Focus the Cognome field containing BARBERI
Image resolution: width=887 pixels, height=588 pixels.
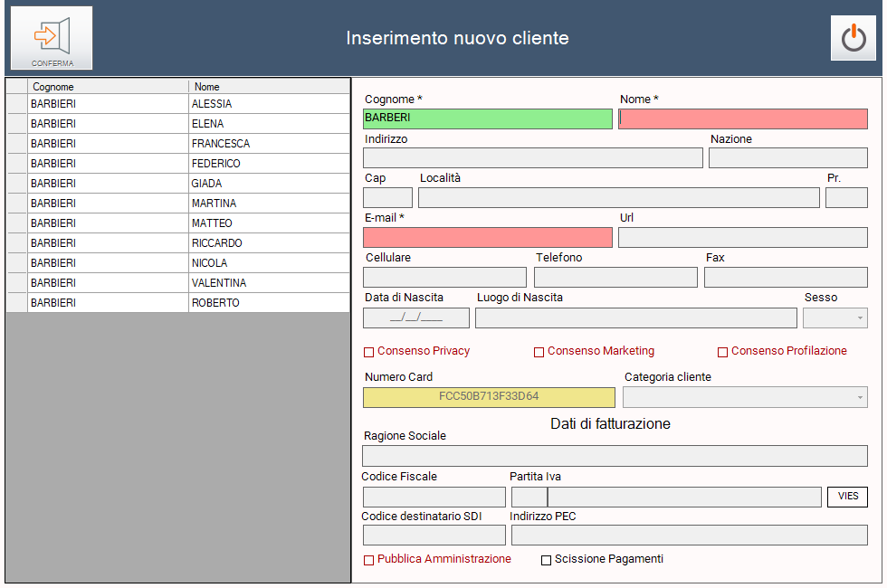(488, 119)
